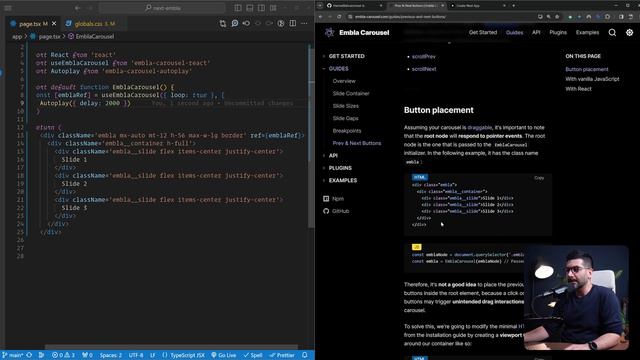Reload the browser page
640x360 pixels.
(x=339, y=17)
